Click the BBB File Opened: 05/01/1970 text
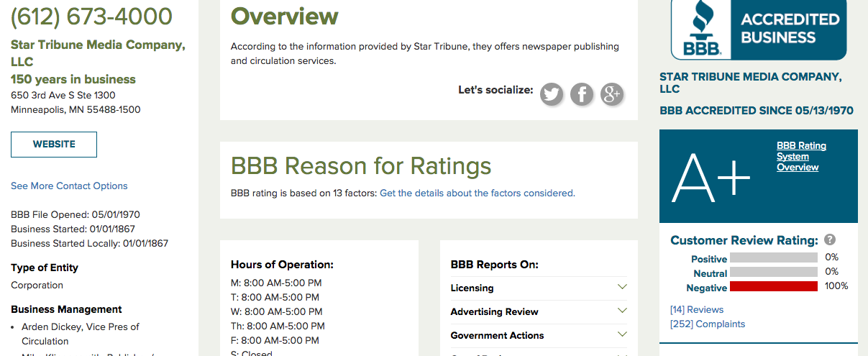Image resolution: width=868 pixels, height=356 pixels. tap(76, 214)
